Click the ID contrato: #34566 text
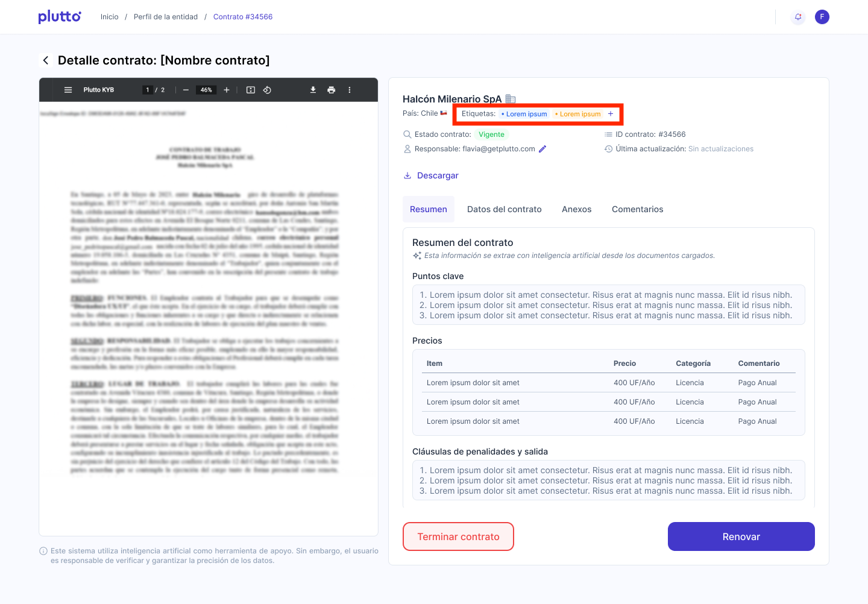This screenshot has width=868, height=604. click(650, 134)
